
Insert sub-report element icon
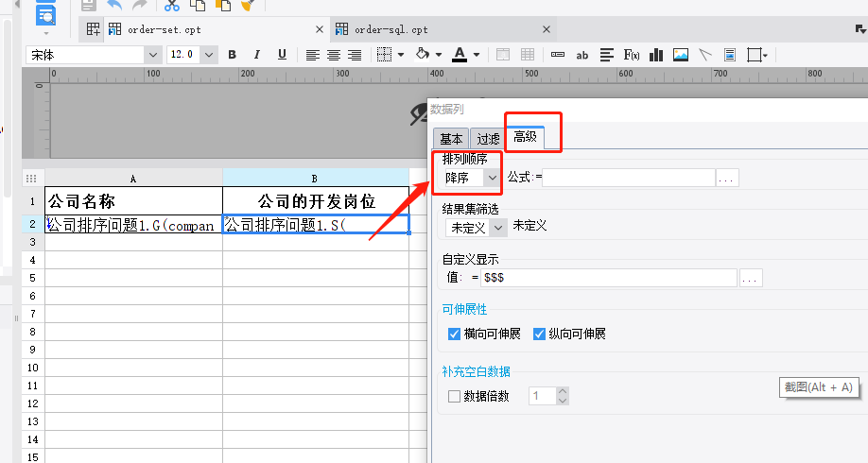click(x=730, y=55)
